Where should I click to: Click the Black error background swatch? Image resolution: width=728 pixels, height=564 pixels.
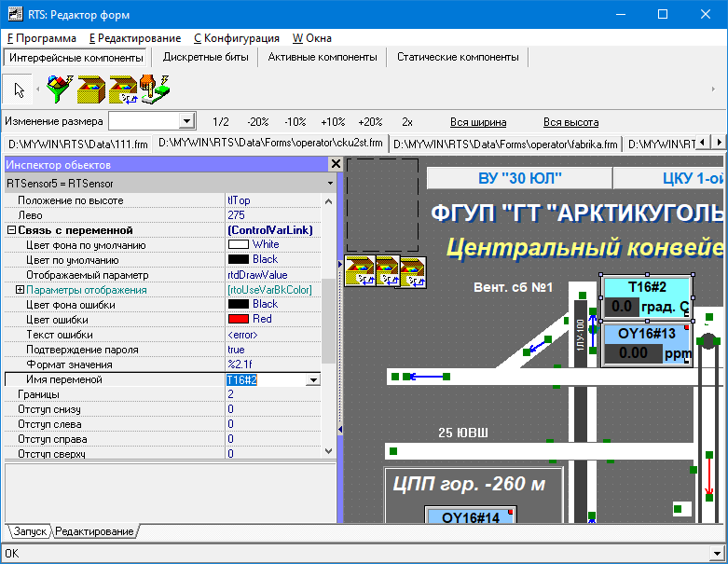[239, 304]
